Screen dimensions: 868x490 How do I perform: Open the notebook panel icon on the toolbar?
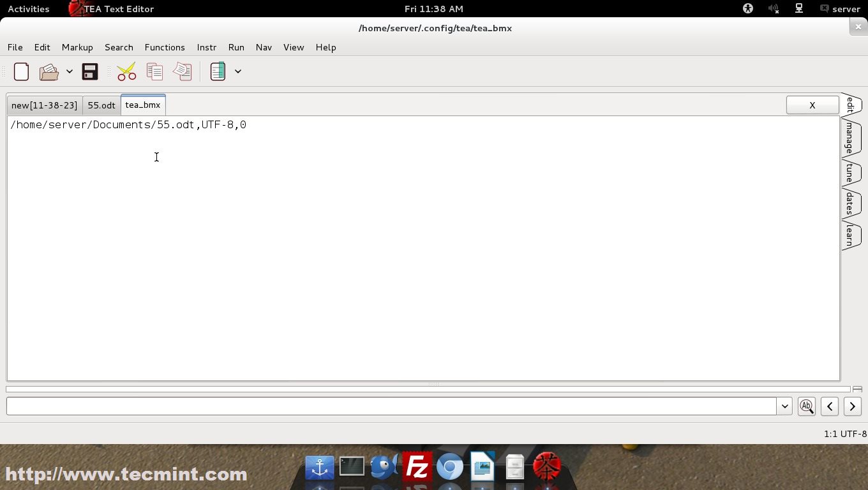(218, 71)
